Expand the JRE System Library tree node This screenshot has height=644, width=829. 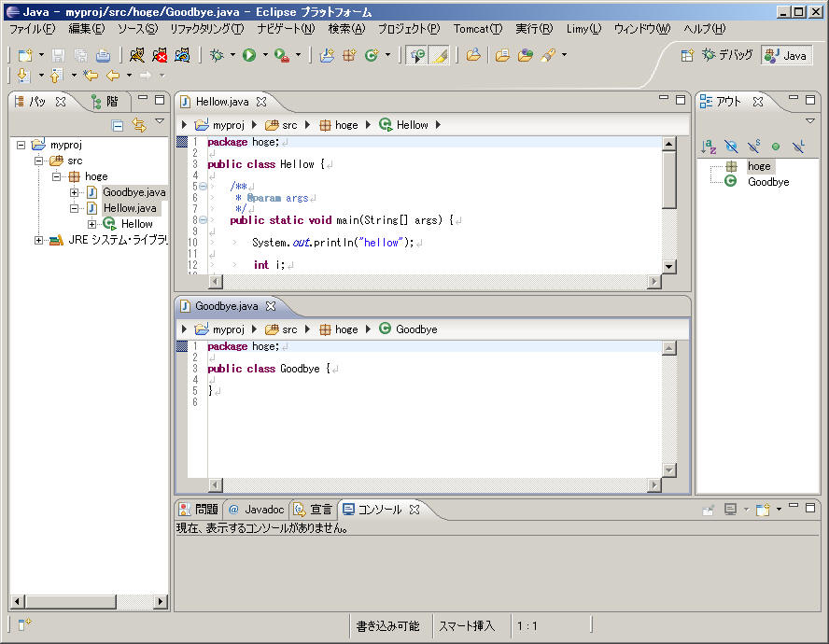pos(39,240)
